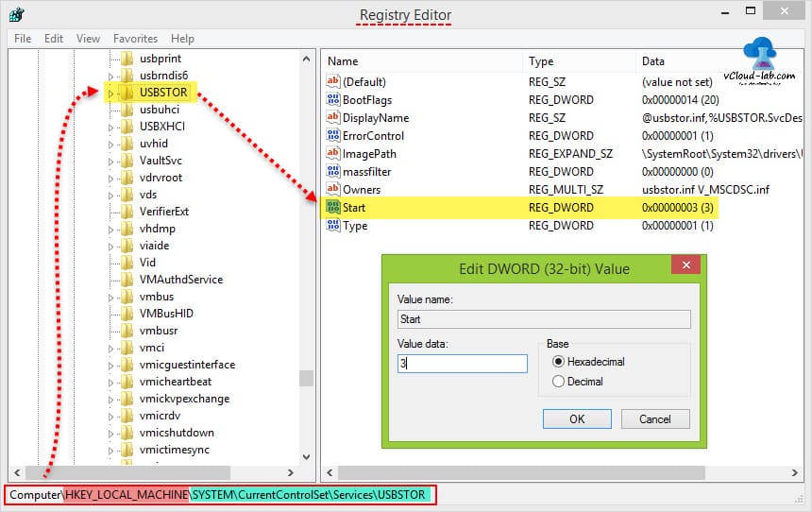Image resolution: width=812 pixels, height=512 pixels.
Task: Expand the usbrndis6 key
Action: coord(110,77)
